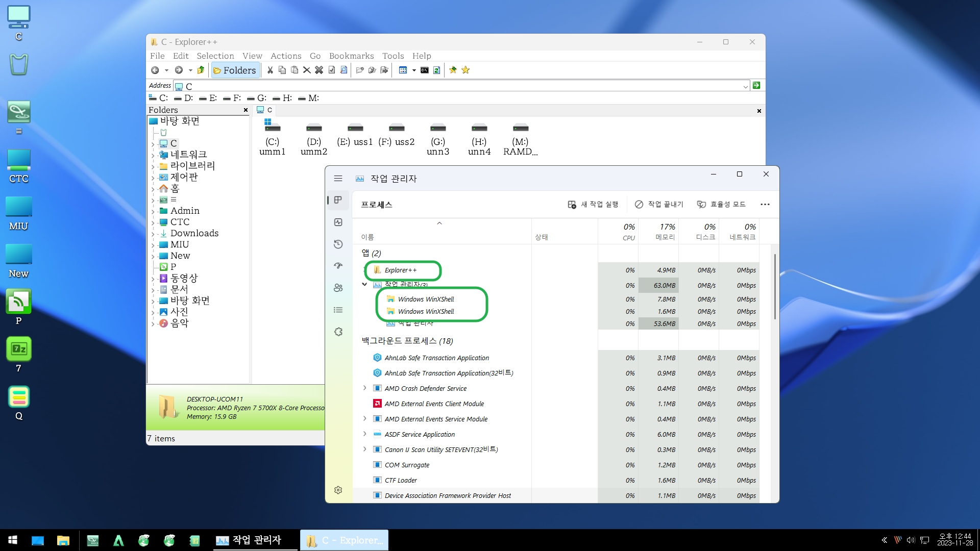
Task: Open the Processes tab icon in Task Manager
Action: 338,200
